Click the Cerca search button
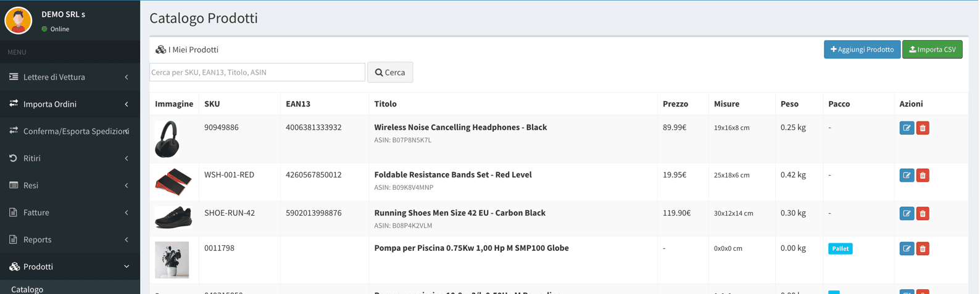 coord(390,72)
